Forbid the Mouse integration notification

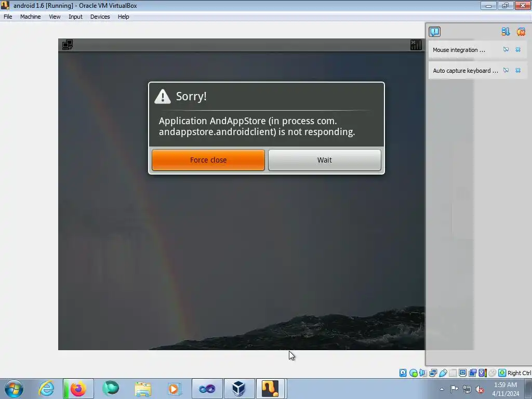tap(506, 49)
